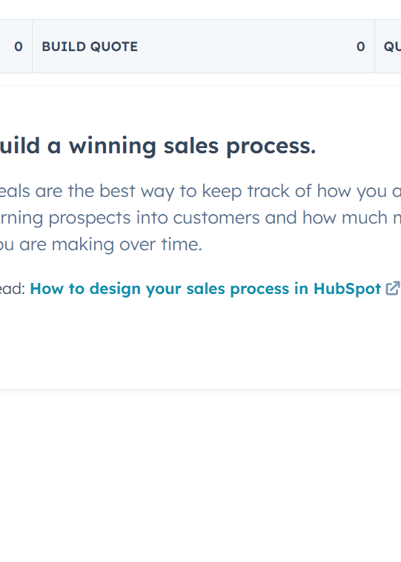Click the word 'process.' ending the heading

(x=271, y=147)
